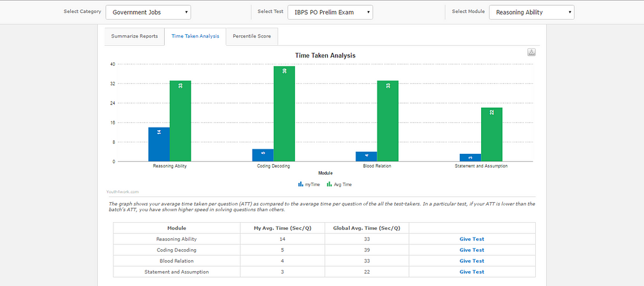Click Coding Decoding x-axis label on chart
Screen dimensions: 644x286
(x=274, y=166)
